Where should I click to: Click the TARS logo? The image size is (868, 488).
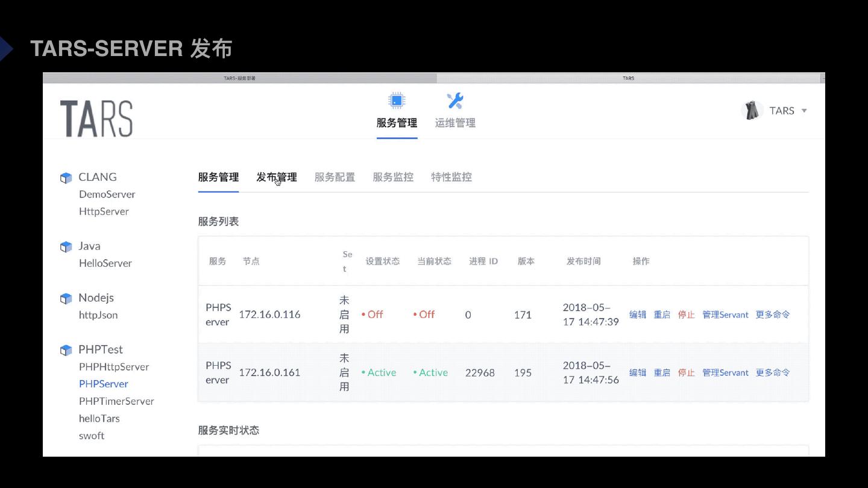point(96,118)
